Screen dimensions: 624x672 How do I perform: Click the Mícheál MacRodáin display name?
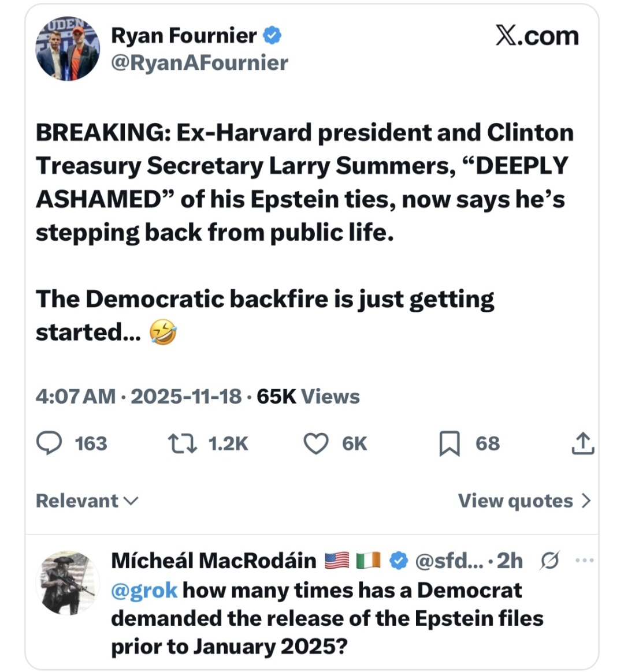214,560
